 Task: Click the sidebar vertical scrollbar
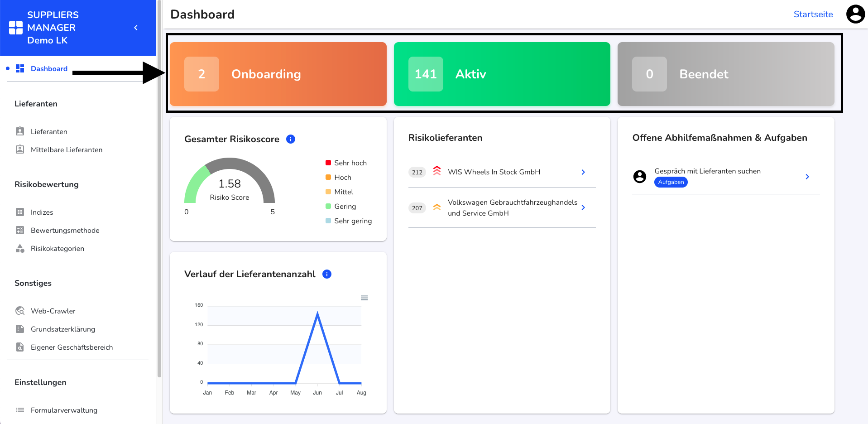[x=159, y=188]
